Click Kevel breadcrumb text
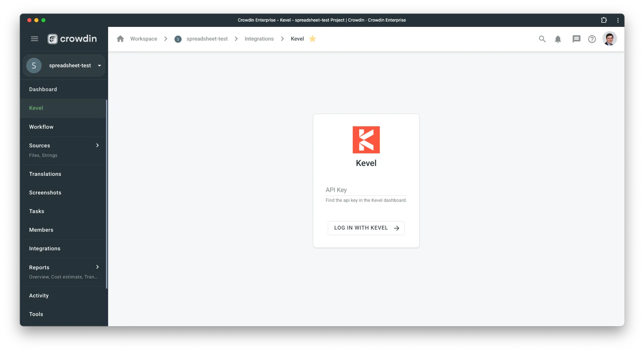Screen dimensions: 644x352 [x=297, y=39]
